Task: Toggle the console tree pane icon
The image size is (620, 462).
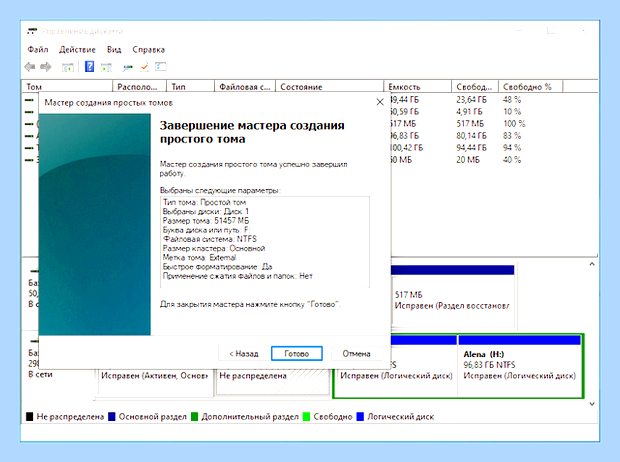Action: tap(68, 67)
